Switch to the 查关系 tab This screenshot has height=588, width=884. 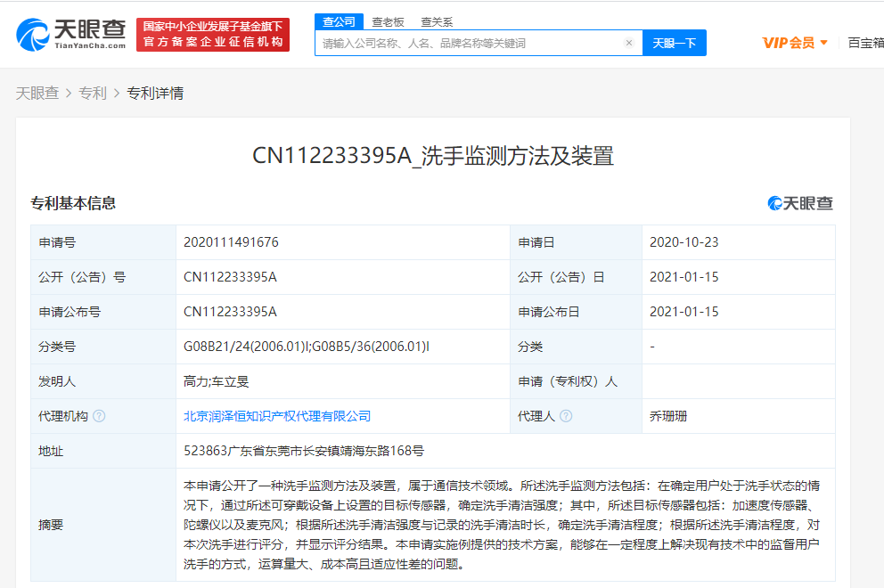click(437, 22)
